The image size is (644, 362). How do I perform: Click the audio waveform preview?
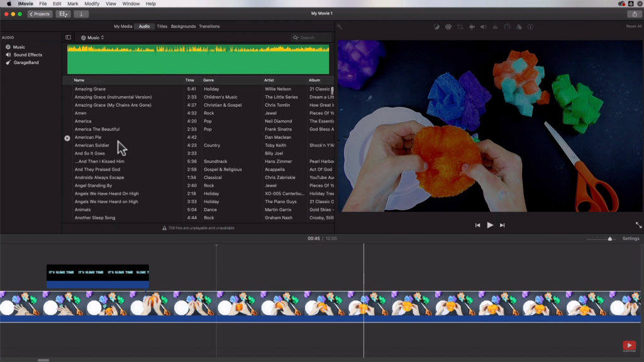coord(198,60)
